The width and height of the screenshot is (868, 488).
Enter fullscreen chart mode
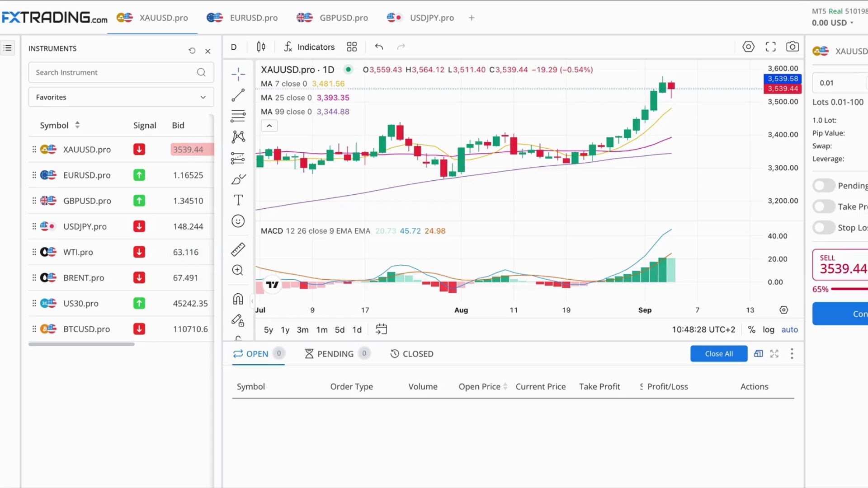[770, 47]
